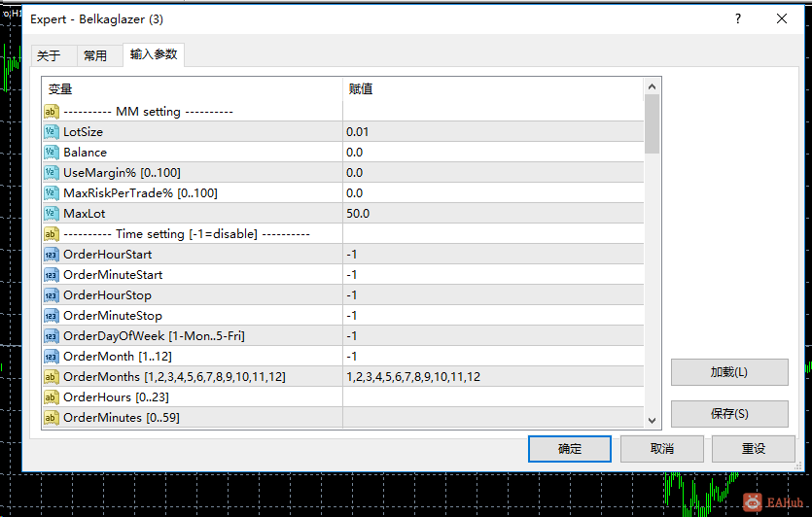The image size is (812, 517).
Task: Click the OrderHourStart variable name
Action: 108,254
